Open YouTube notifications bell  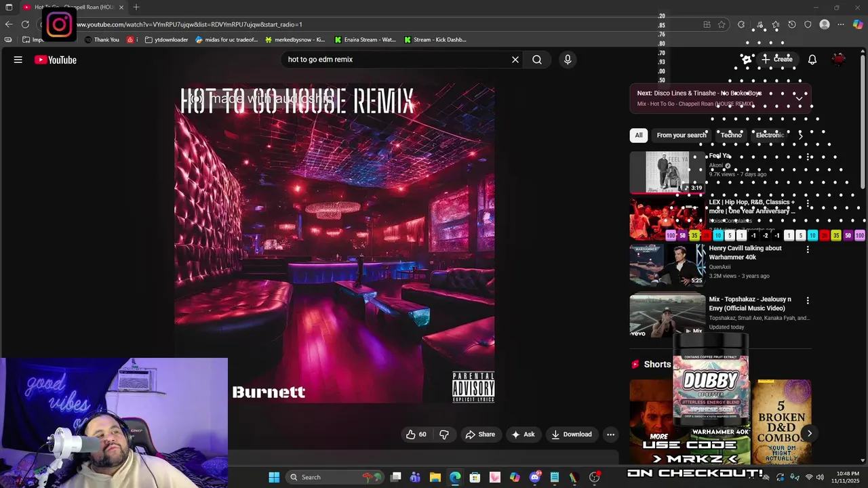tap(812, 60)
